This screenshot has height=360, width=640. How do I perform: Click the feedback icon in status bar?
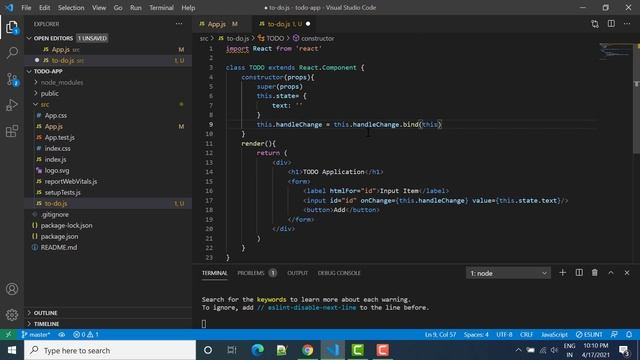(x=614, y=334)
